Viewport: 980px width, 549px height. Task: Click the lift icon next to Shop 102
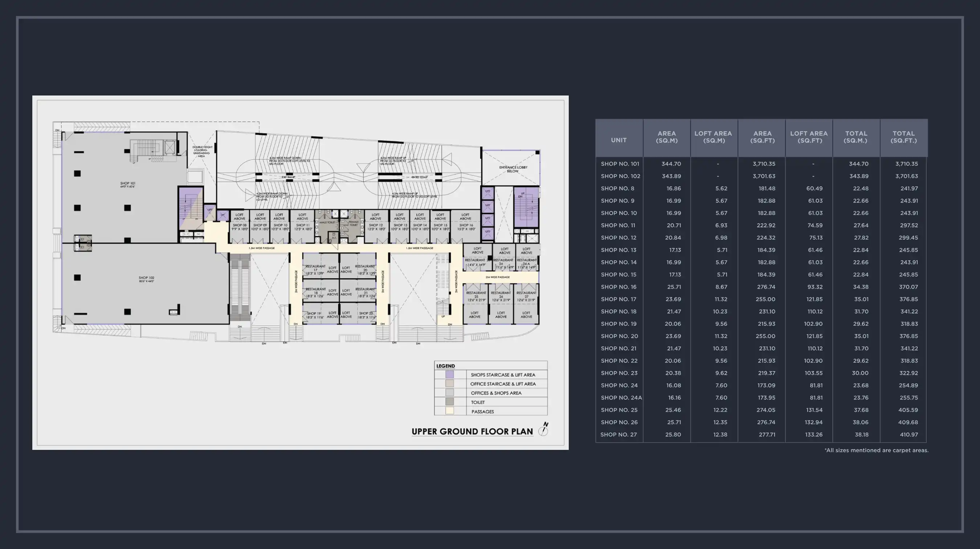click(x=211, y=211)
